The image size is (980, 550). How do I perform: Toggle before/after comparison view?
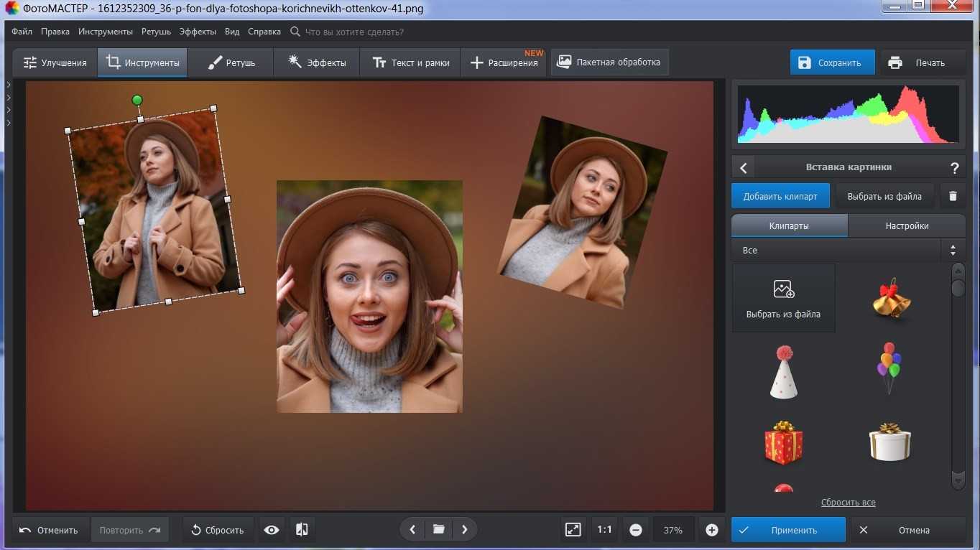302,530
